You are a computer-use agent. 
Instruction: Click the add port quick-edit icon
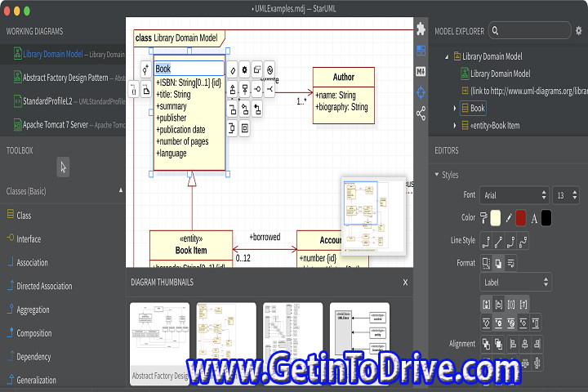point(232,129)
